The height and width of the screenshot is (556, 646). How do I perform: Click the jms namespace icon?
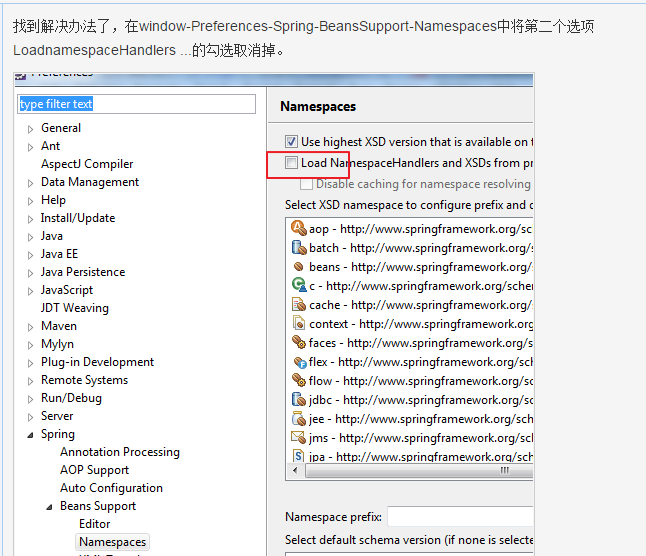[x=299, y=437]
